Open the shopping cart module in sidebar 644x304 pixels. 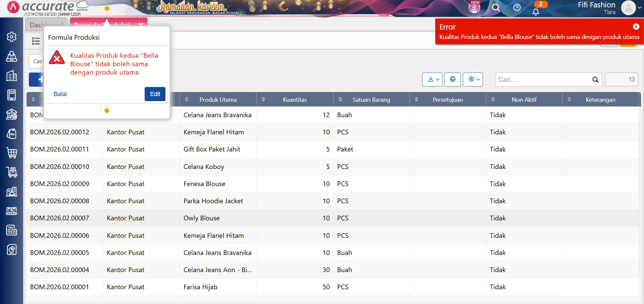12,153
